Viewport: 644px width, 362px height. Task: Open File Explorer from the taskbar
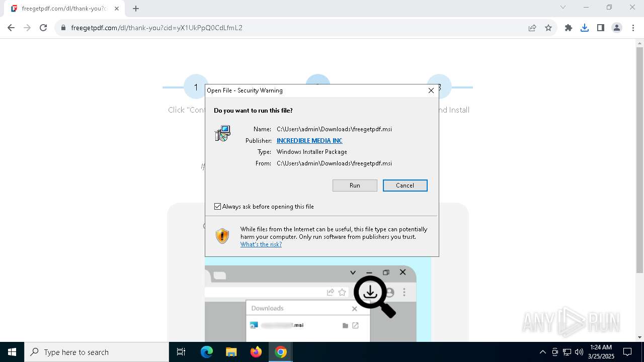point(231,352)
